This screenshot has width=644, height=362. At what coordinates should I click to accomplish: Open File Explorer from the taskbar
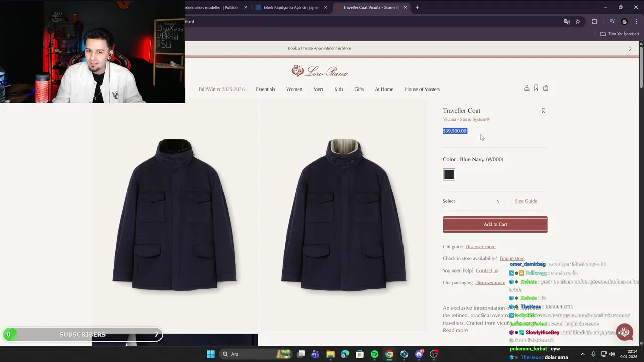(330, 354)
